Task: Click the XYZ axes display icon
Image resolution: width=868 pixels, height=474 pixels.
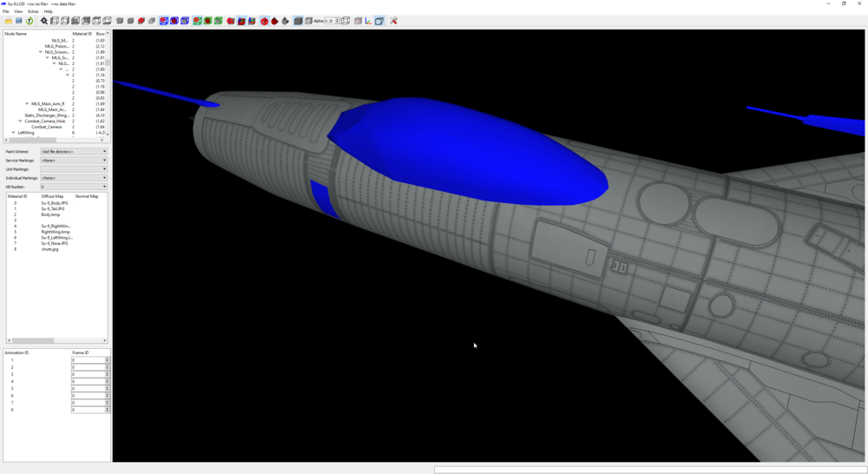Action: (368, 21)
